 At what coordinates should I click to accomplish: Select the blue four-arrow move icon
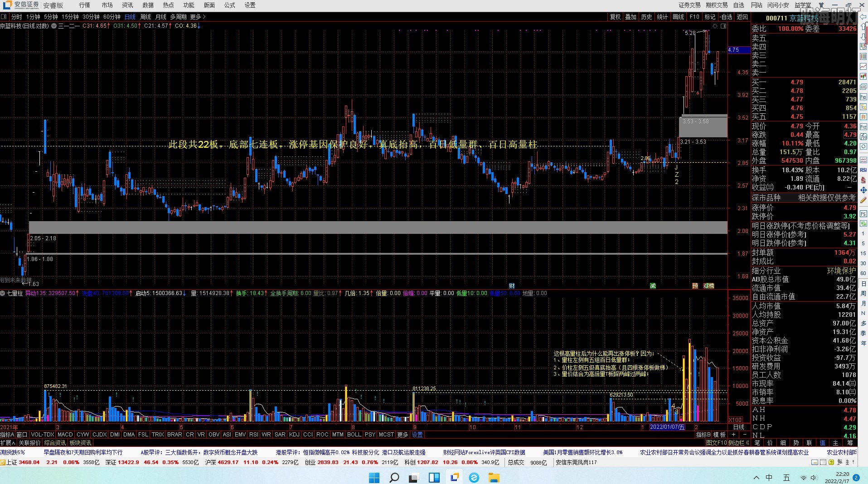coord(863,190)
